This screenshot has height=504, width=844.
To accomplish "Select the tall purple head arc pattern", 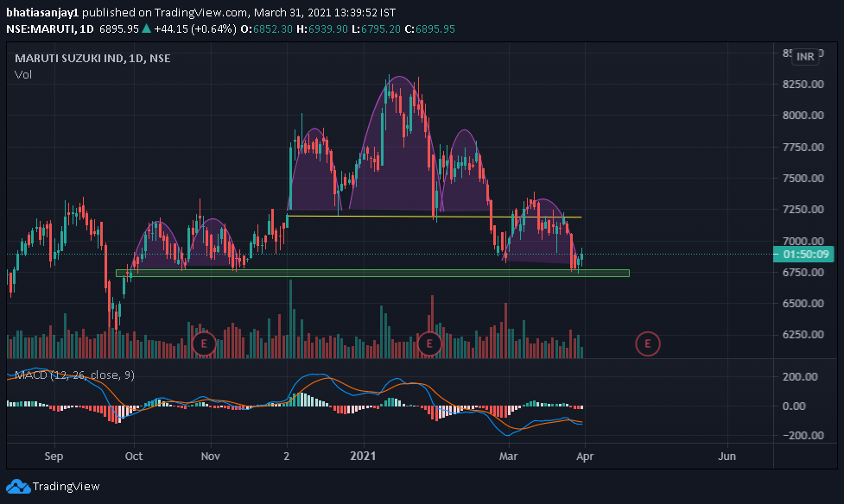I will 395,143.
